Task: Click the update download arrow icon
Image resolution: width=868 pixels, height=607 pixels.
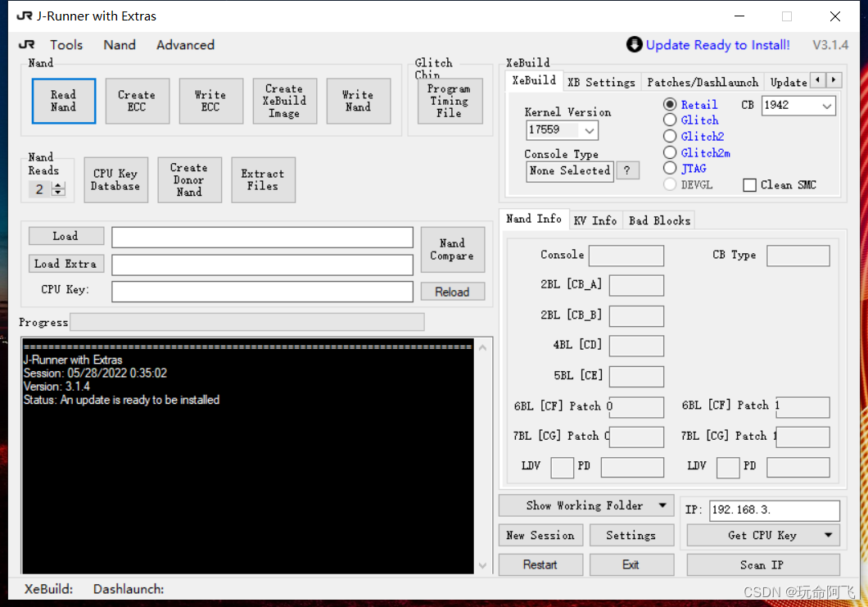Action: 634,44
